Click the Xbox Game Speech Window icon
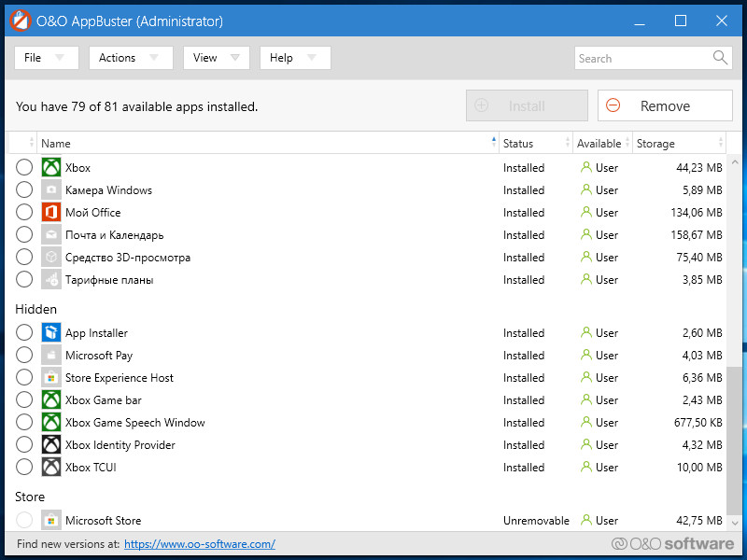Image resolution: width=747 pixels, height=560 pixels. (51, 422)
